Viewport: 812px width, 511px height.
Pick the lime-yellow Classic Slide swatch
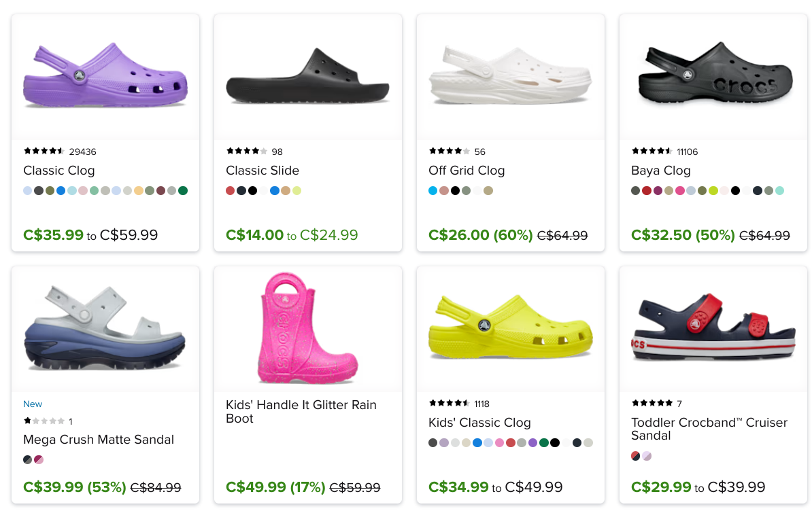pos(297,191)
